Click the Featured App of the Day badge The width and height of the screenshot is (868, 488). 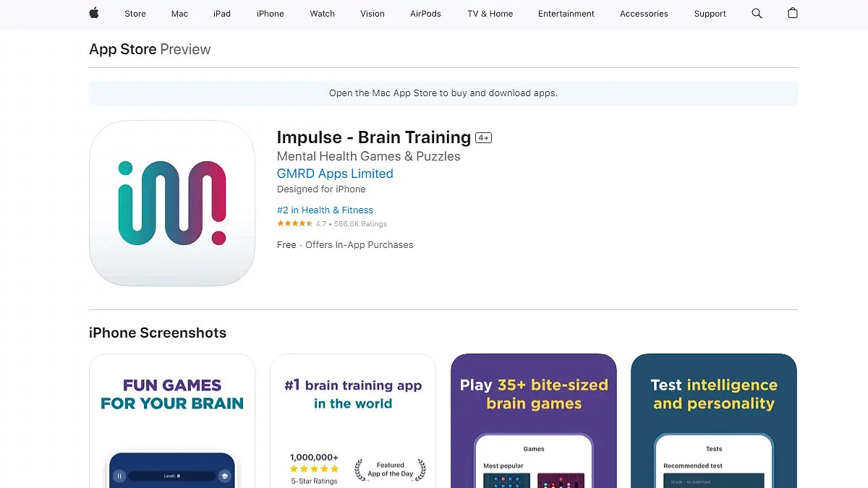[x=390, y=470]
